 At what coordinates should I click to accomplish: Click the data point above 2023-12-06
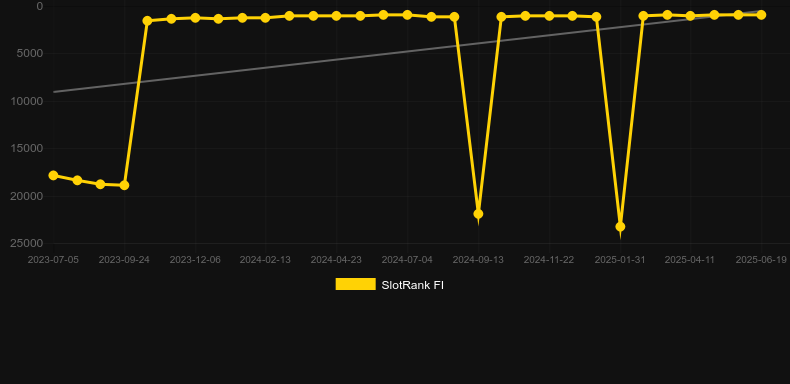(x=195, y=18)
